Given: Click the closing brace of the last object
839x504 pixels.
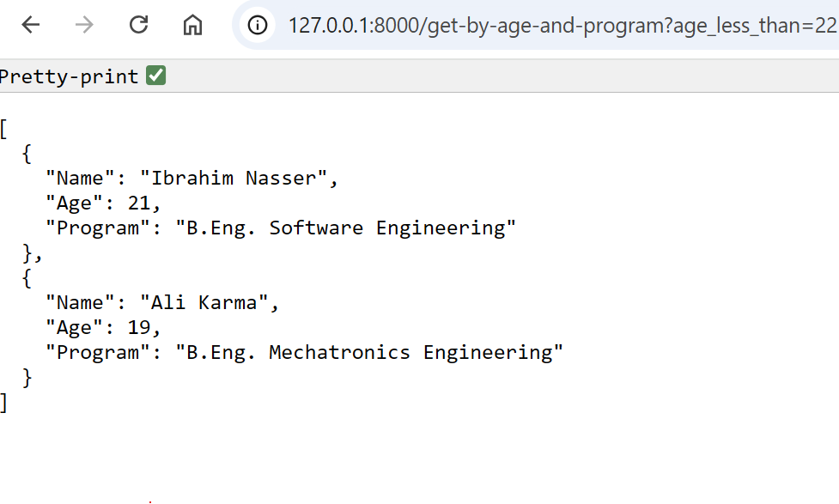Looking at the screenshot, I should click(x=27, y=378).
